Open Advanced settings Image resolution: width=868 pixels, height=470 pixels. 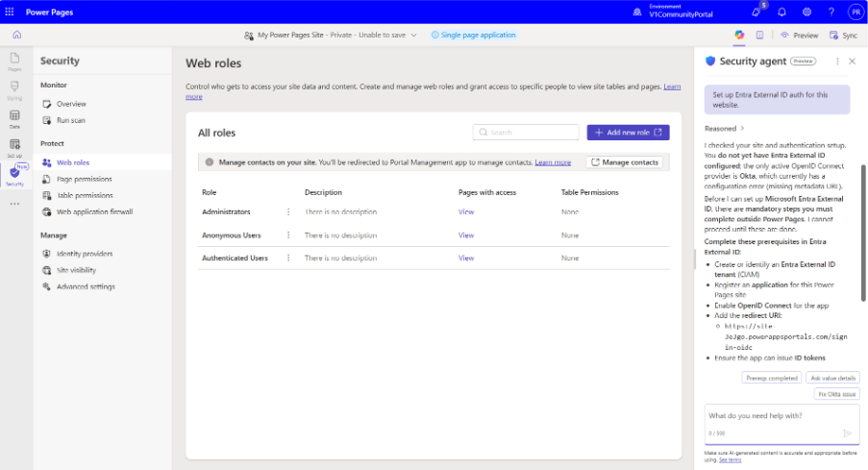86,286
